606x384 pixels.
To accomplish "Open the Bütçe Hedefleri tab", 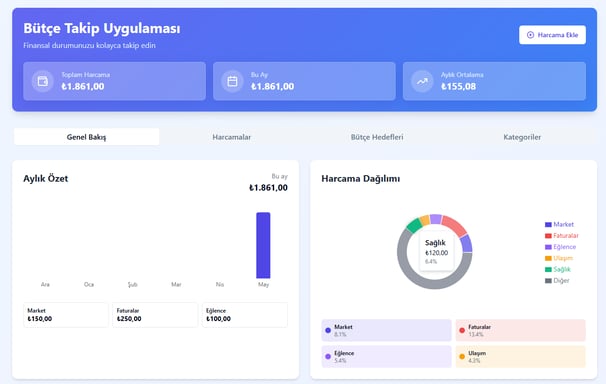I will (x=377, y=137).
